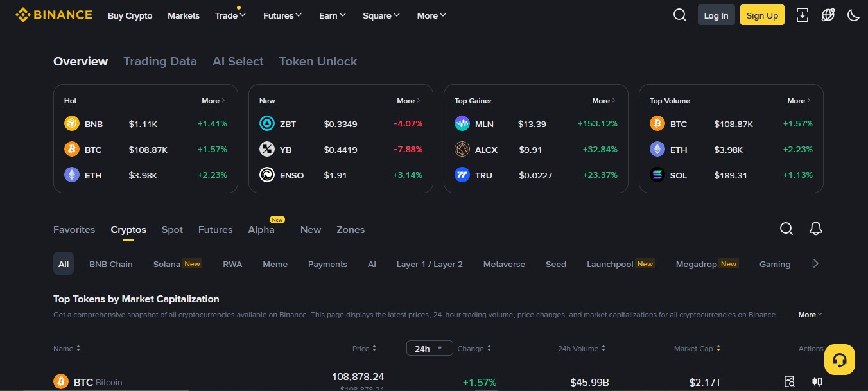
Task: Sort table by Market Cap column
Action: tap(697, 349)
